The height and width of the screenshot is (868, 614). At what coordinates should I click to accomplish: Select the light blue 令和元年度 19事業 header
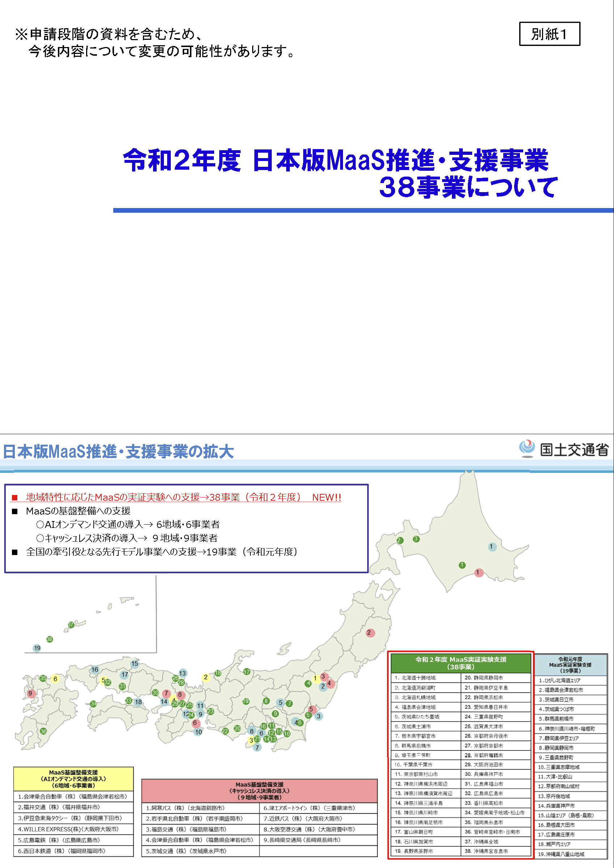(570, 665)
